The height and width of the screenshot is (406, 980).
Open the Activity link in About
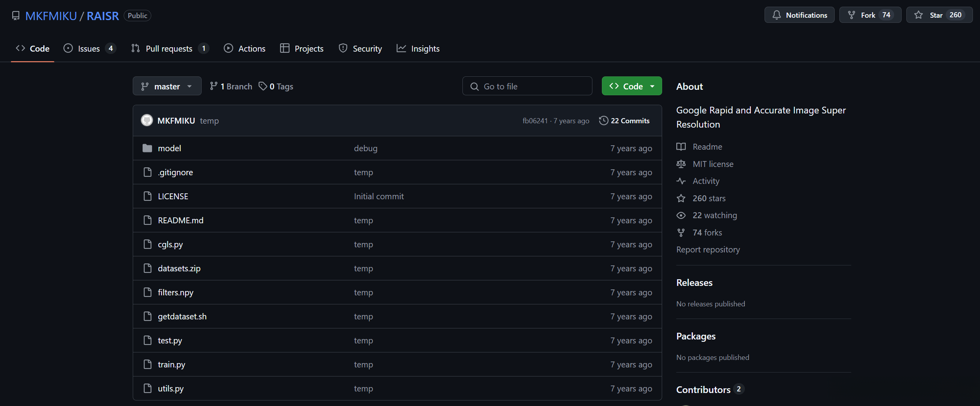[706, 181]
